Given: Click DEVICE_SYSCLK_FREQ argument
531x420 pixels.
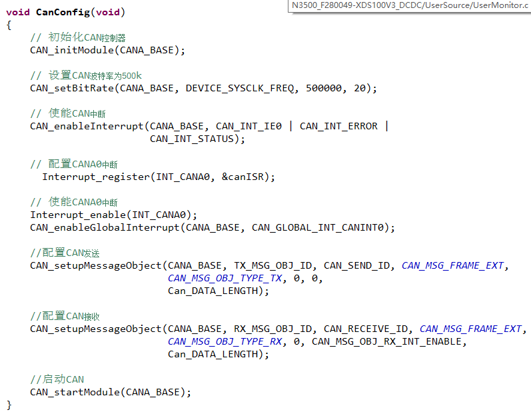Looking at the screenshot, I should pyautogui.click(x=240, y=88).
